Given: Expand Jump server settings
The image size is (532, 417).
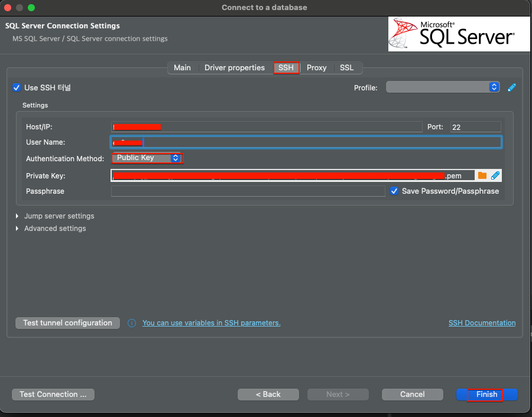Looking at the screenshot, I should point(59,216).
